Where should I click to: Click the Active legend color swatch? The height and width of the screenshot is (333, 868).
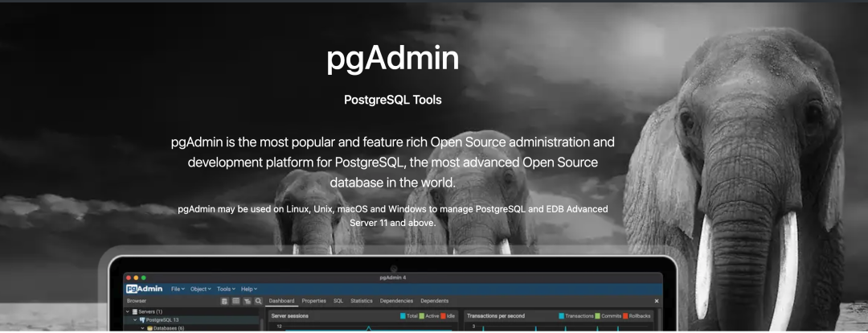tap(422, 316)
